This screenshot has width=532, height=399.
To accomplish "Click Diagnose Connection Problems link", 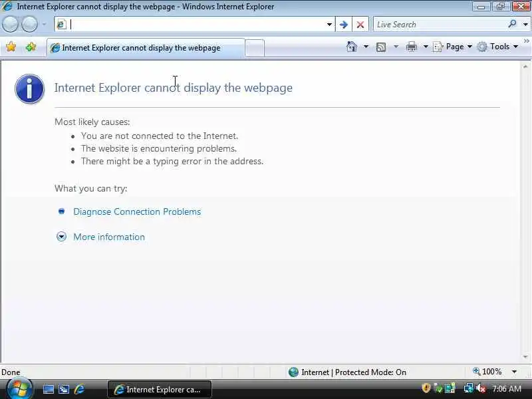I will pyautogui.click(x=137, y=211).
